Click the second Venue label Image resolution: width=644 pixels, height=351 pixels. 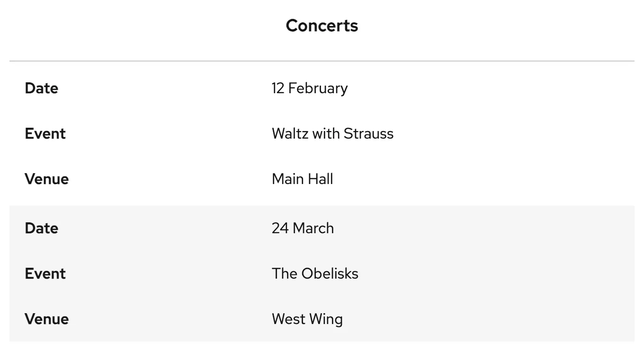(x=46, y=319)
